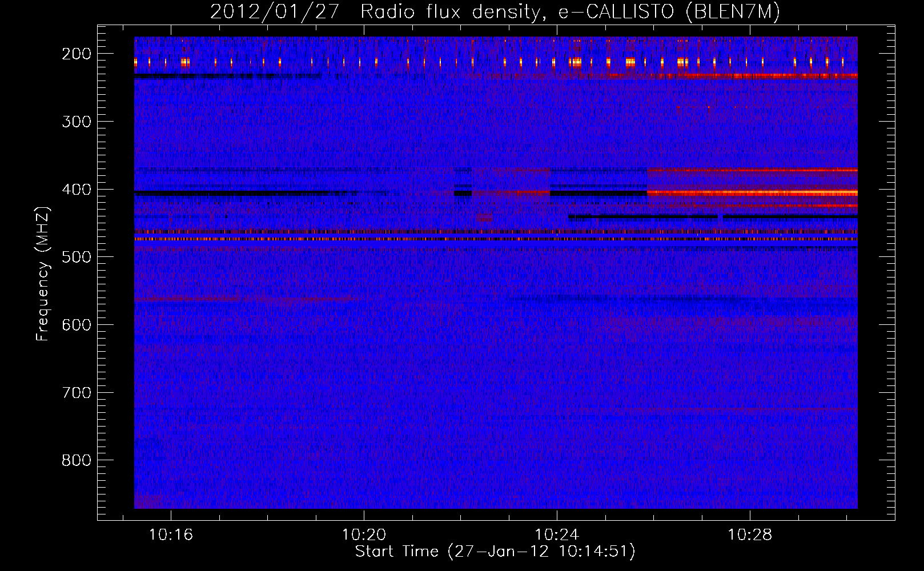Click the 10:28 time tick label
Screen dimensions: 924x571
click(x=750, y=535)
